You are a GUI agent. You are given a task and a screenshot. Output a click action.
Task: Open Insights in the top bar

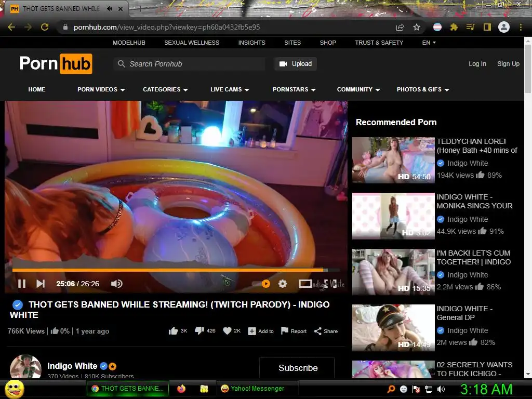(x=252, y=43)
